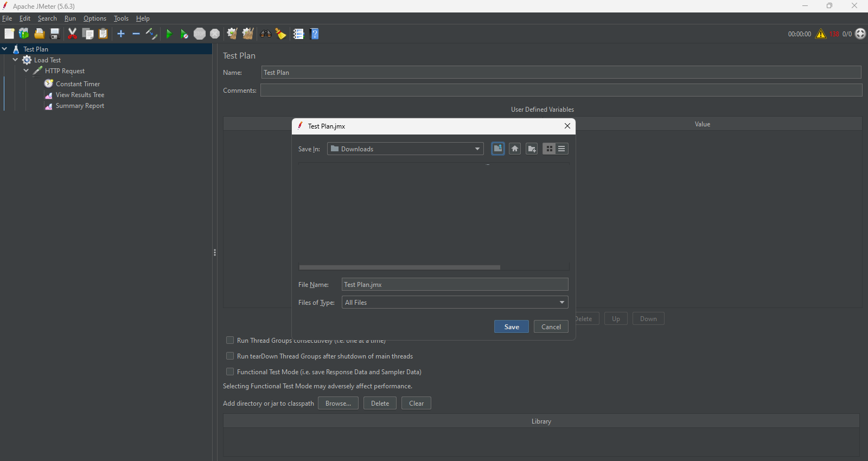This screenshot has width=868, height=461.
Task: Click Delete button next to Browse
Action: (380, 403)
